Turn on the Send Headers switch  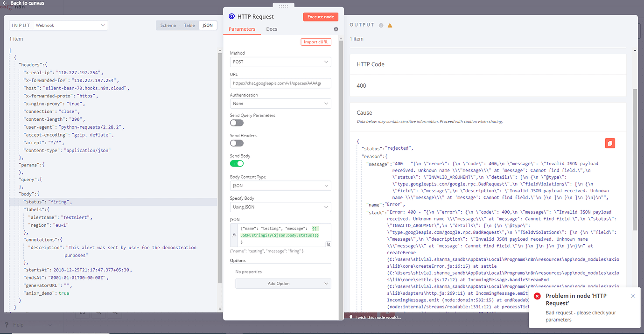point(237,143)
